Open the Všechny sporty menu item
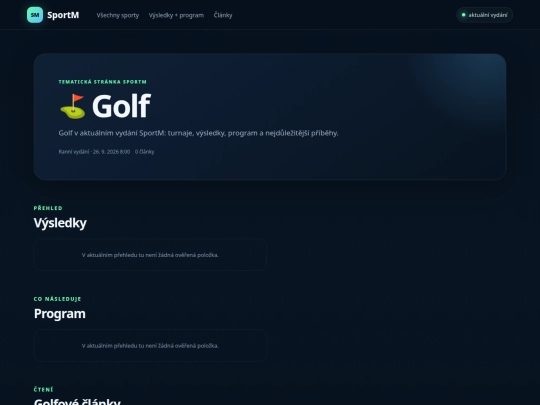Screen dimensions: 540x405 [x=118, y=15]
